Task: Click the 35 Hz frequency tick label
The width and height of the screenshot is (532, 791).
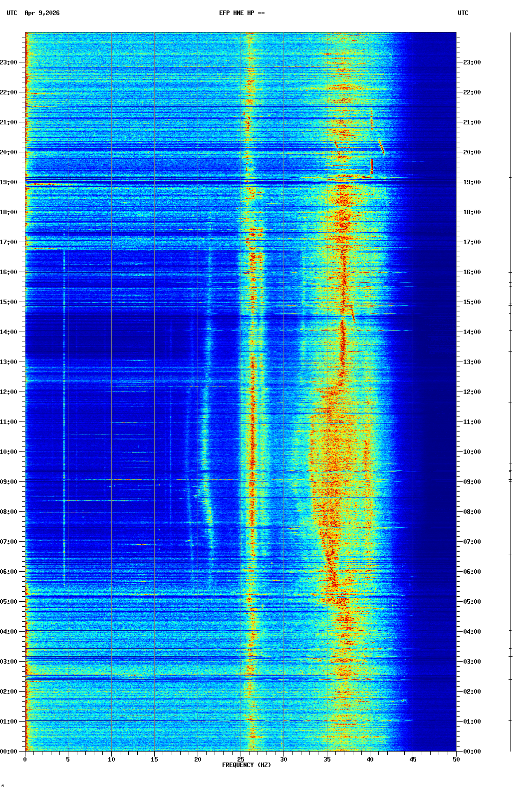Action: point(327,760)
